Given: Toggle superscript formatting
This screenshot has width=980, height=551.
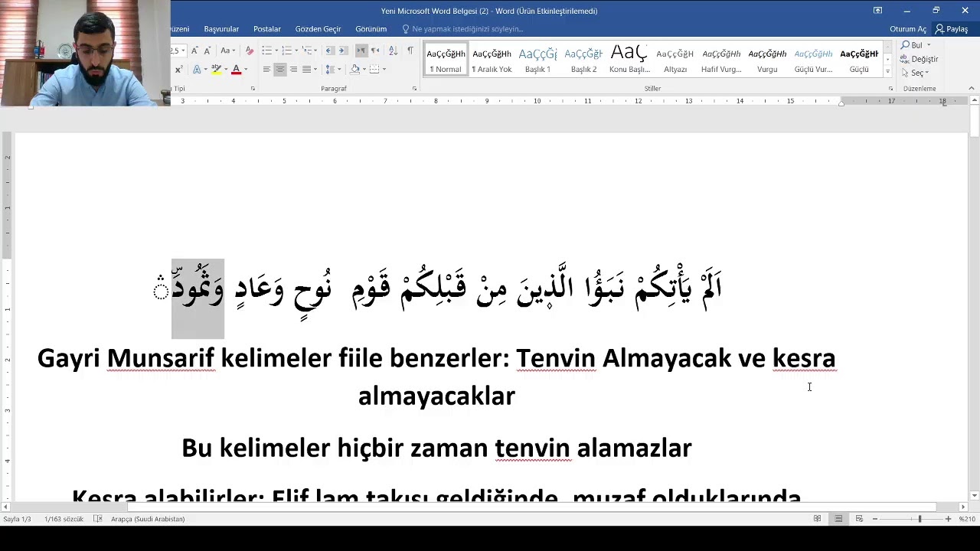Looking at the screenshot, I should tap(180, 70).
